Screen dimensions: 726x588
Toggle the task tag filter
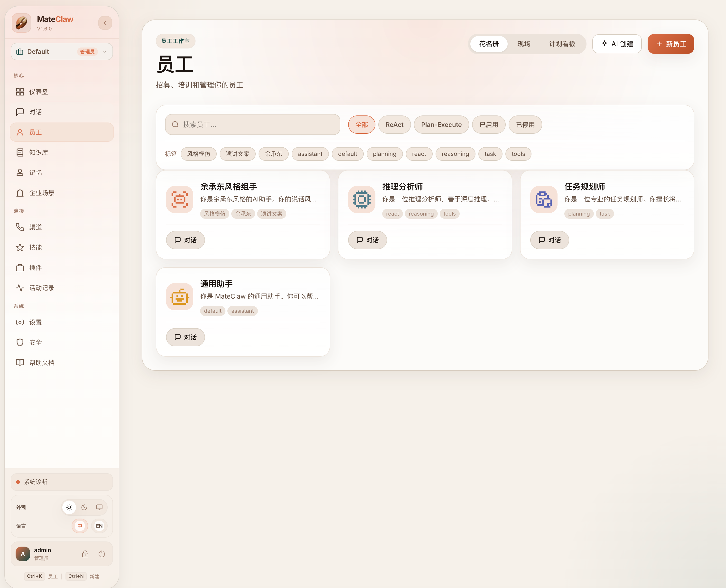[490, 154]
